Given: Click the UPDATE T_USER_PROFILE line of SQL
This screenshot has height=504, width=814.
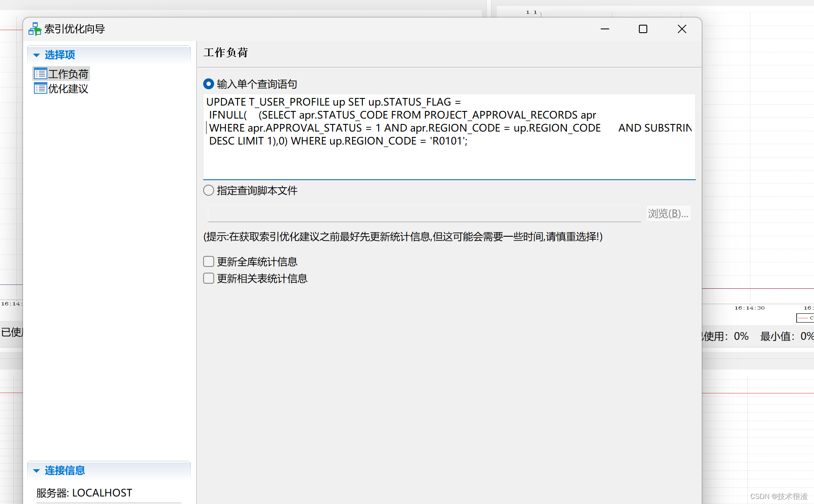Looking at the screenshot, I should 333,102.
